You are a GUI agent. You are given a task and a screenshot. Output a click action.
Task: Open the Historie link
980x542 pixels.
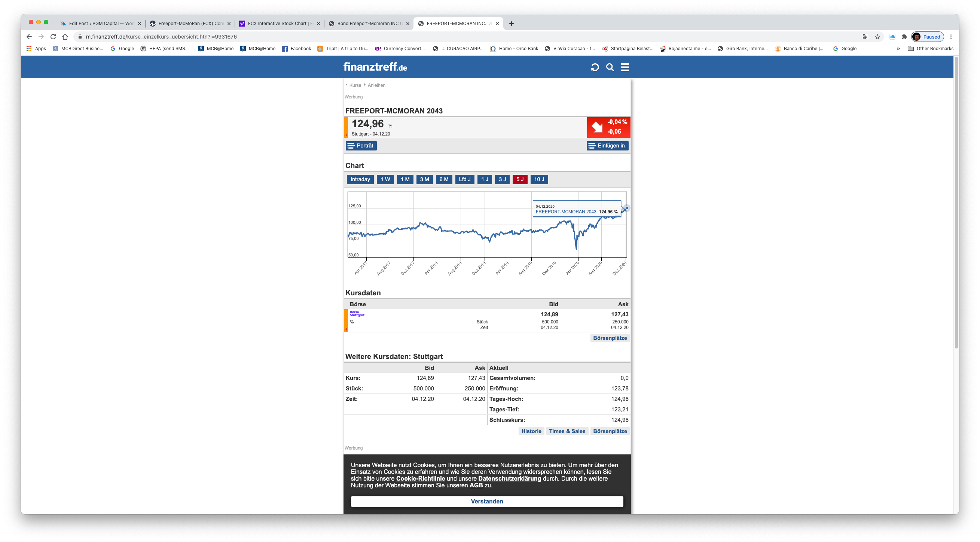point(531,431)
